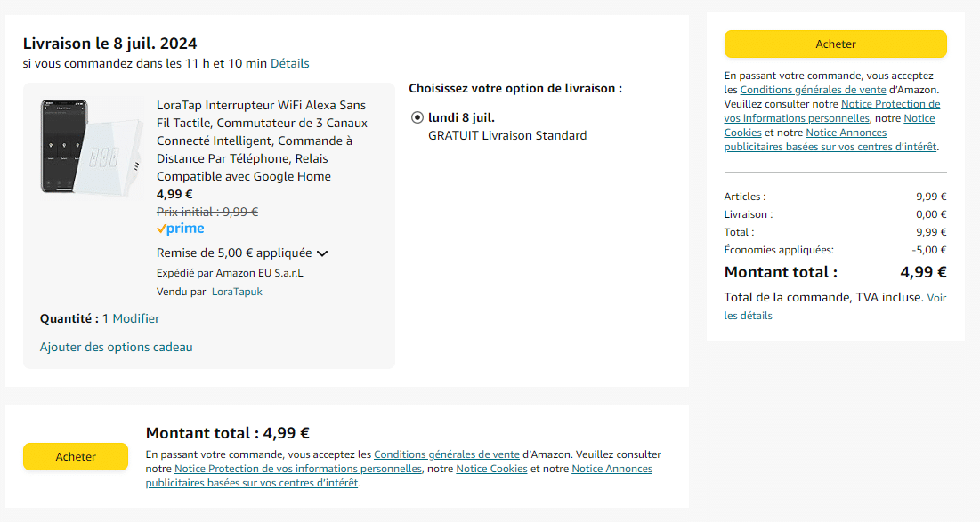Click Modifier to change quantity
Image resolution: width=980 pixels, height=522 pixels.
[x=135, y=318]
